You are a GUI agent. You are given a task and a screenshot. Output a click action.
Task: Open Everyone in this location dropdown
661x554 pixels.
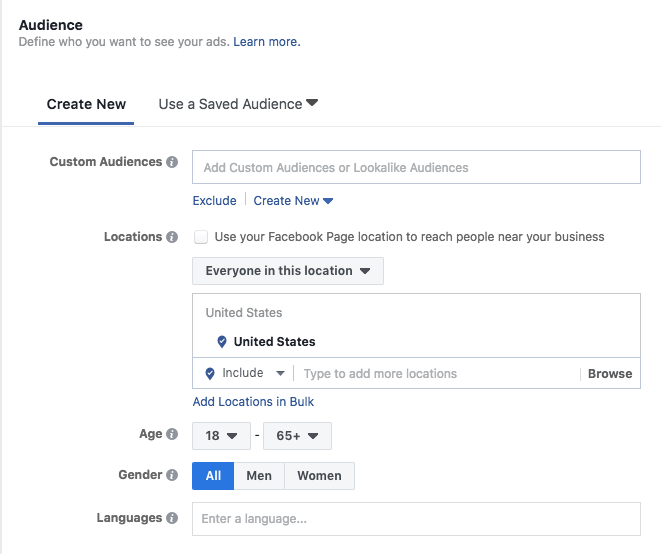click(288, 271)
